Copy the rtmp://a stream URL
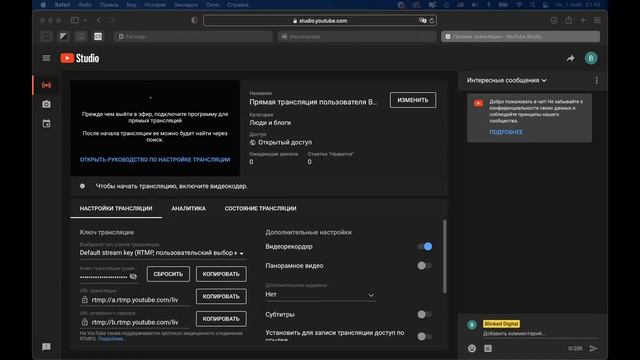Image resolution: width=640 pixels, height=360 pixels. pyautogui.click(x=221, y=296)
